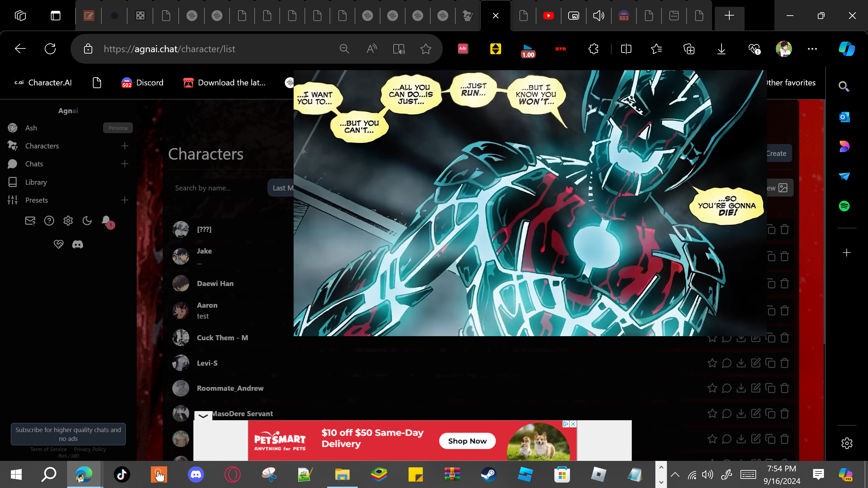Open the Agnai settings gear icon
868x488 pixels.
pos(68,221)
